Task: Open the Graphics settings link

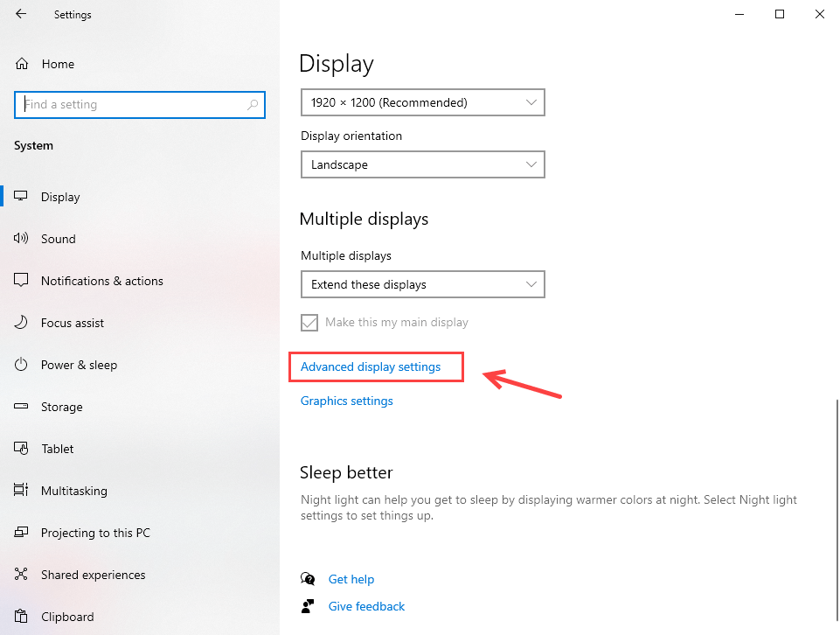Action: point(347,401)
